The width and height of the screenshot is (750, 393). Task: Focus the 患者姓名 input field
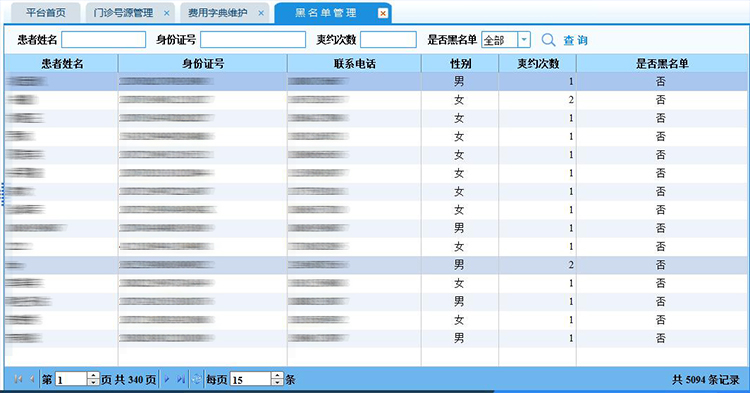pos(103,40)
